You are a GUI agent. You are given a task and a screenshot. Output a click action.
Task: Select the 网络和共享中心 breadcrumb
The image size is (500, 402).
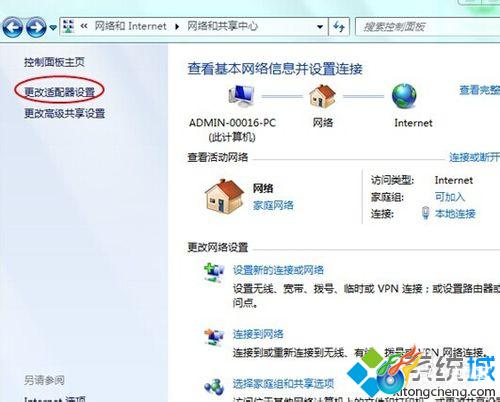(222, 26)
